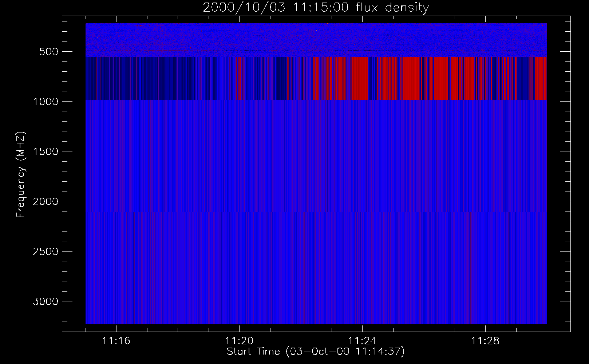Select the 11:28 time tick label

[485, 341]
